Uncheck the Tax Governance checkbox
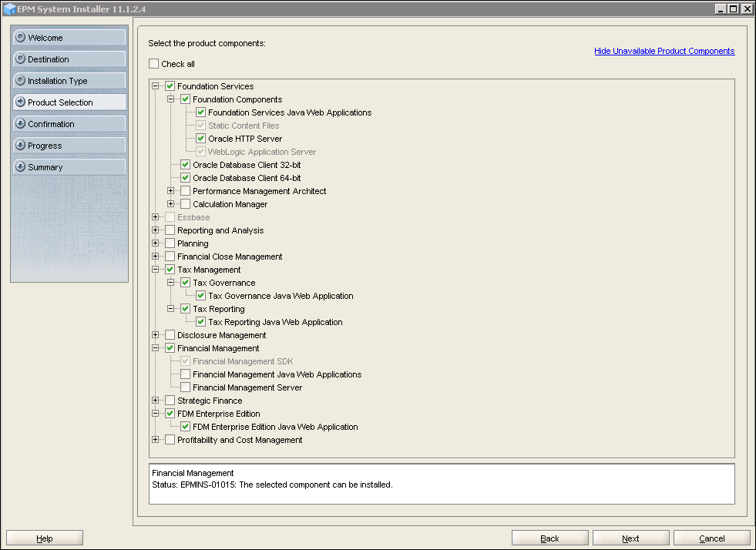The image size is (756, 550). tap(185, 283)
